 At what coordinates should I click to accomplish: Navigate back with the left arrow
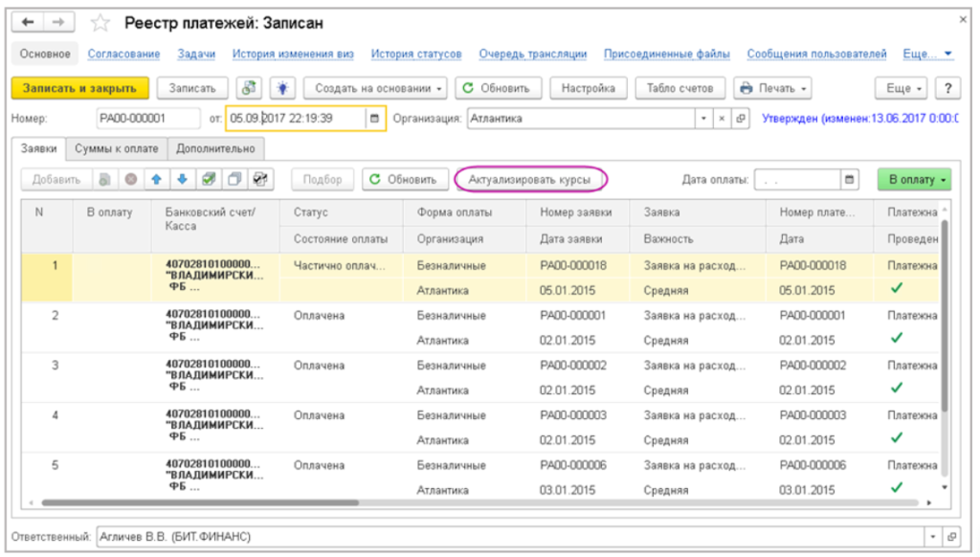(30, 21)
